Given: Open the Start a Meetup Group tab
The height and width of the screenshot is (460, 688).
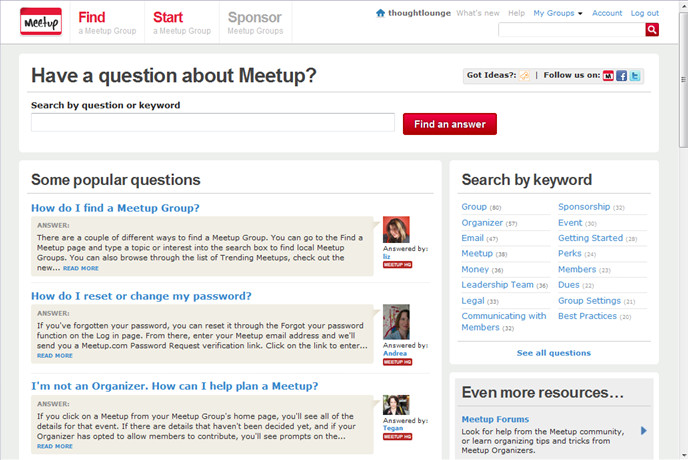Looking at the screenshot, I should (x=181, y=23).
